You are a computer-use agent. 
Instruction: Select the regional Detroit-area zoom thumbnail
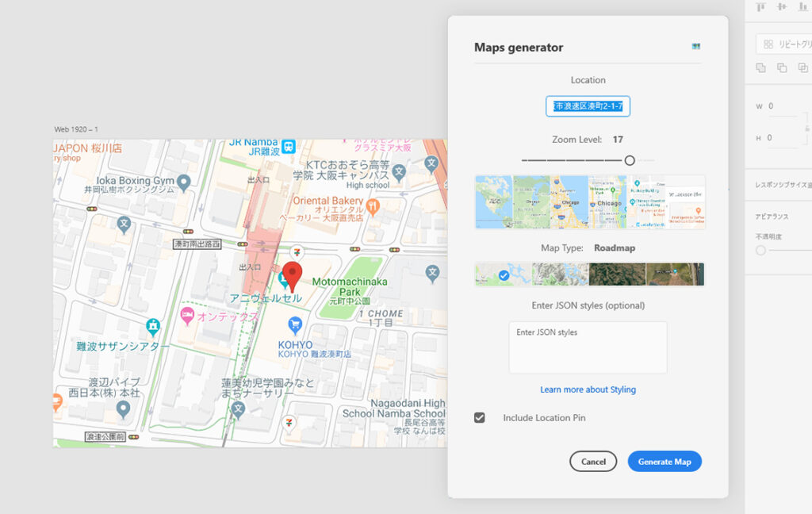pos(531,202)
